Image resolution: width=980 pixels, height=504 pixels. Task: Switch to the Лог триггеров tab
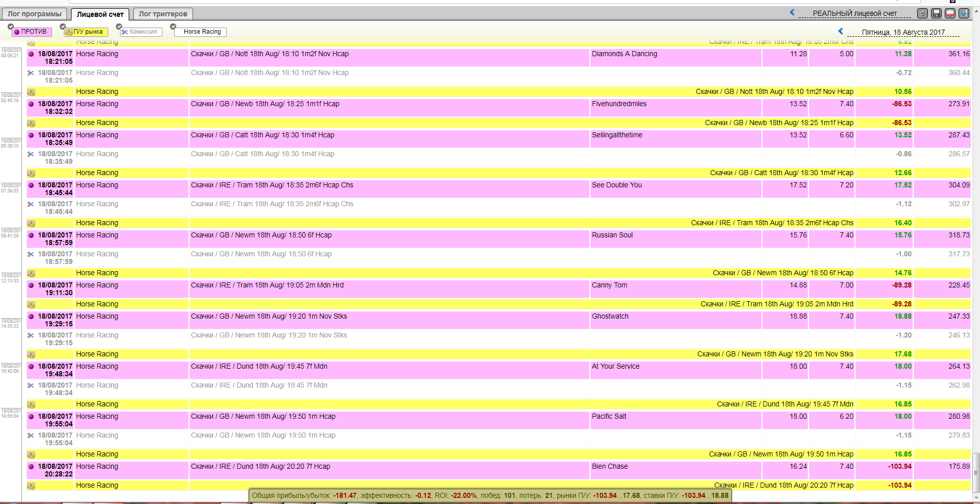pyautogui.click(x=163, y=14)
